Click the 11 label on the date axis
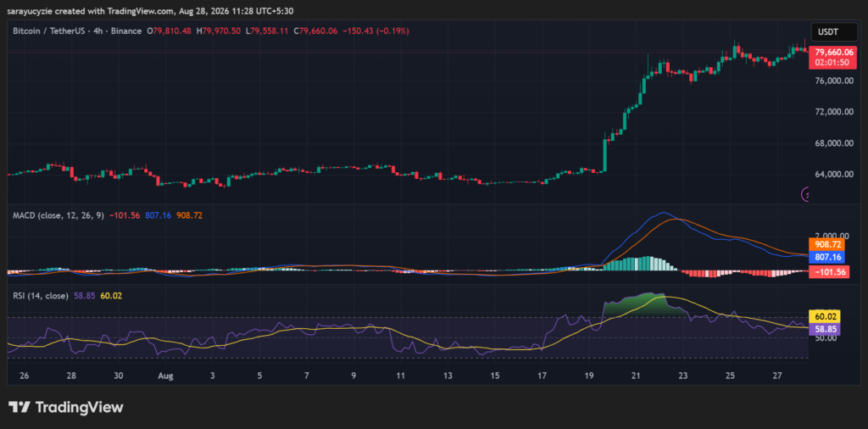The height and width of the screenshot is (429, 868). point(401,376)
